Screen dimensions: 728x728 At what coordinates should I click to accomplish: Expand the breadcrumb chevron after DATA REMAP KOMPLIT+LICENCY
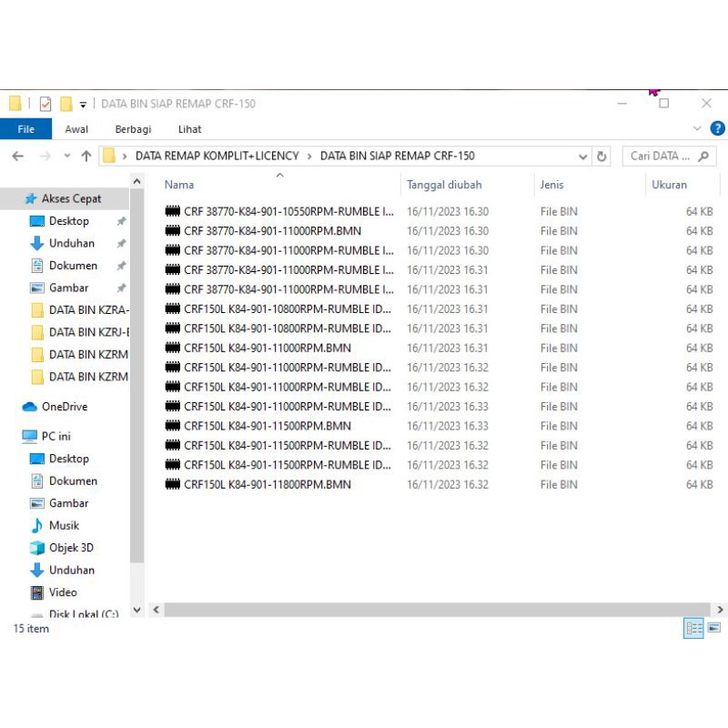309,157
